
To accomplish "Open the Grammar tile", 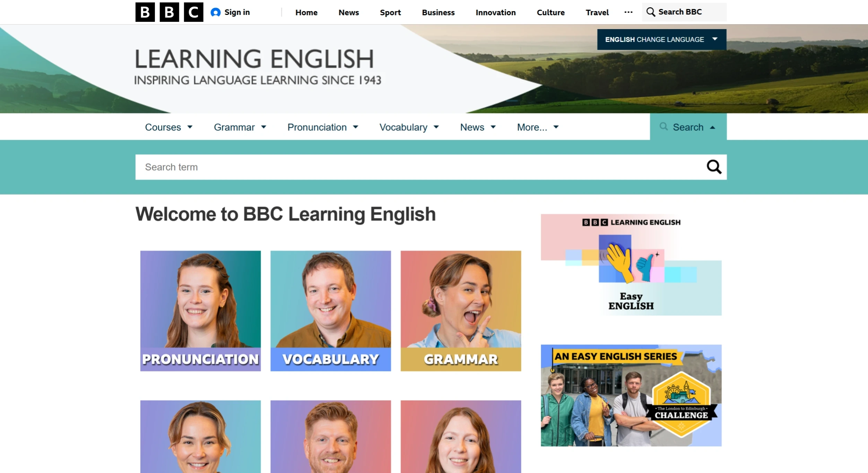I will [x=461, y=311].
